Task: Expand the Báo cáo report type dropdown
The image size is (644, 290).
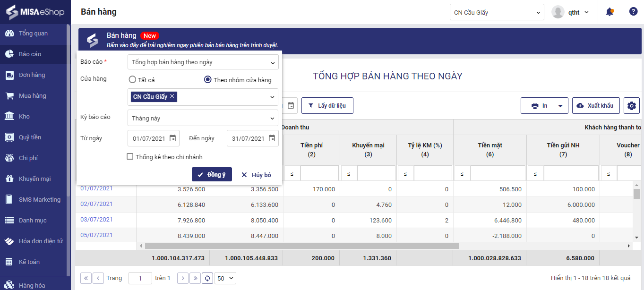Action: [x=203, y=62]
